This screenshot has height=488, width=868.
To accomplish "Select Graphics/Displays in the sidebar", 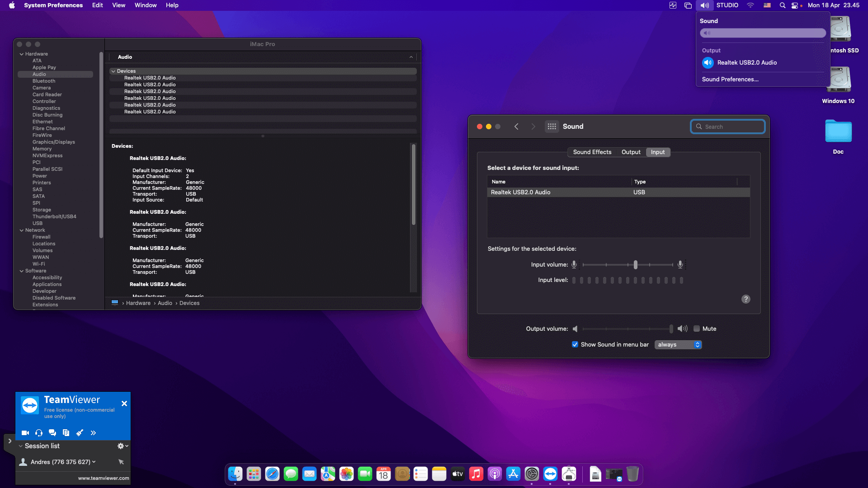I will pyautogui.click(x=54, y=142).
